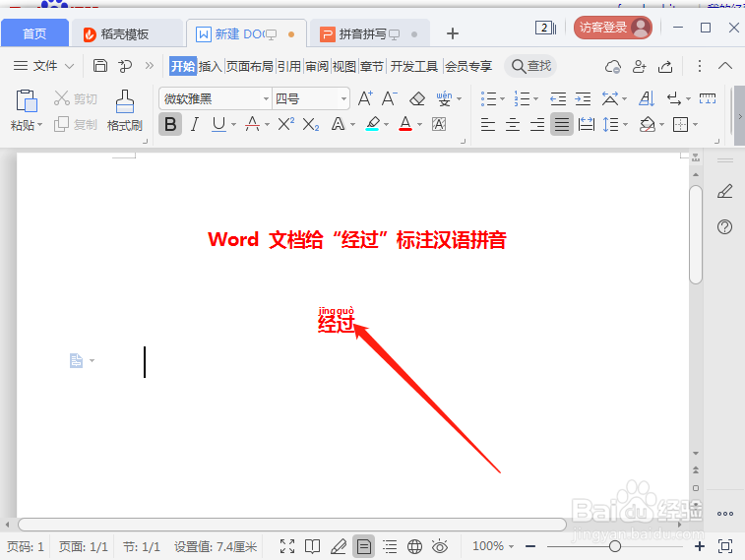Open the Pinyin guide wén icon
This screenshot has height=560, width=745.
(x=444, y=98)
